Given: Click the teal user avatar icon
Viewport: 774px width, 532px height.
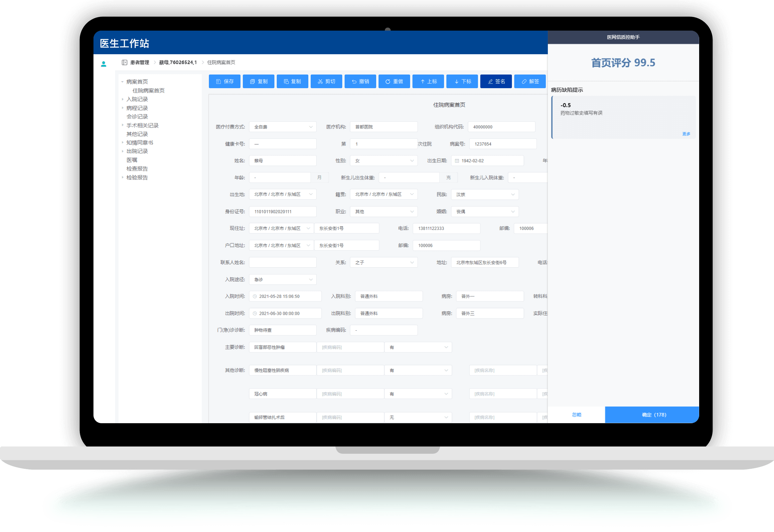Looking at the screenshot, I should 104,64.
